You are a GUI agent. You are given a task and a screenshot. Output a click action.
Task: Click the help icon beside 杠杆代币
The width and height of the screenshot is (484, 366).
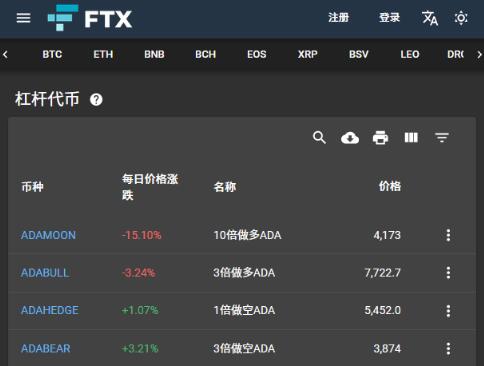(96, 100)
